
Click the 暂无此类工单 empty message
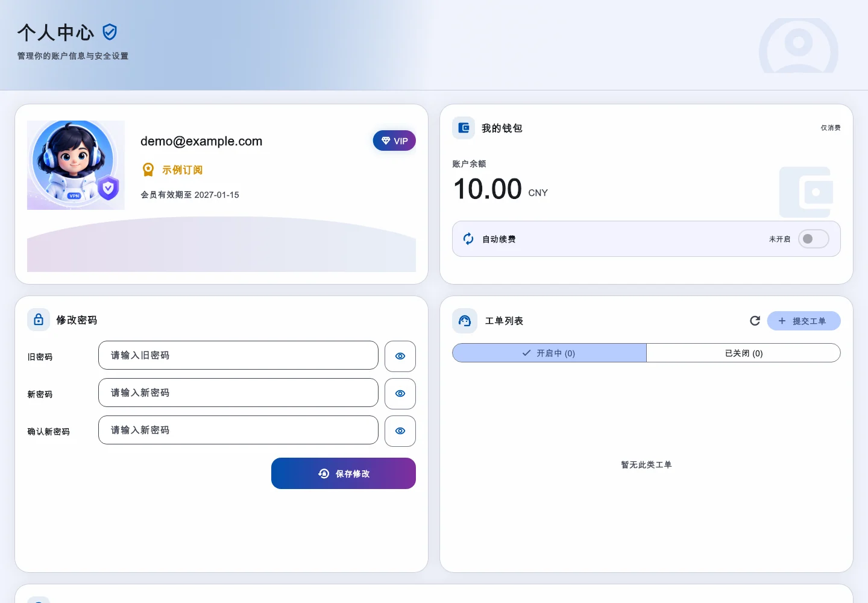[646, 465]
